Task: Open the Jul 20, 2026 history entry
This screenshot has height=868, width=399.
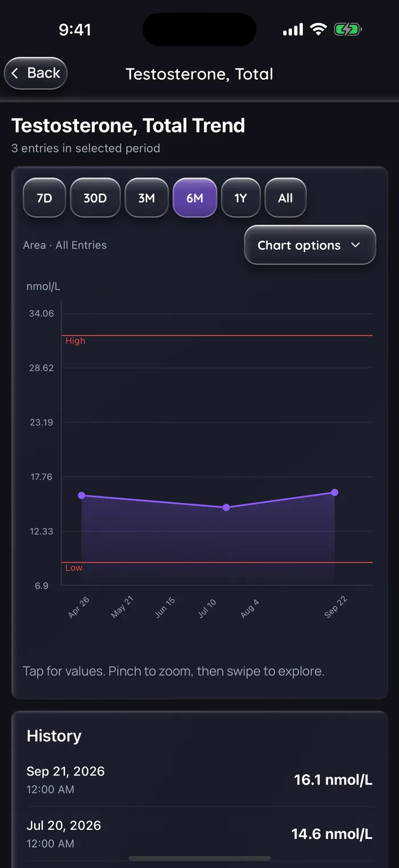Action: (x=199, y=834)
